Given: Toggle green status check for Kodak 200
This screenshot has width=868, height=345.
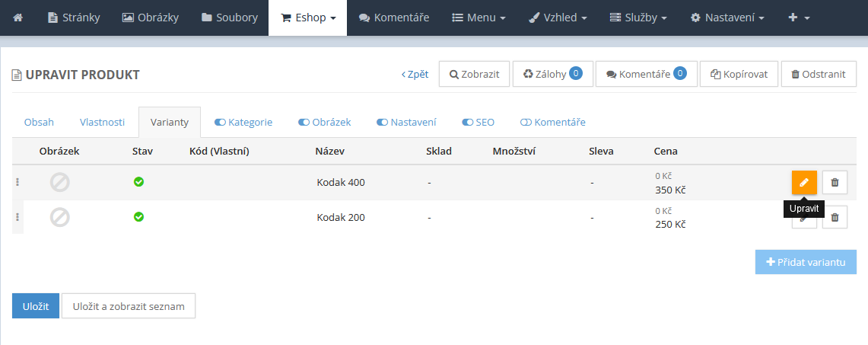Looking at the screenshot, I should [138, 217].
